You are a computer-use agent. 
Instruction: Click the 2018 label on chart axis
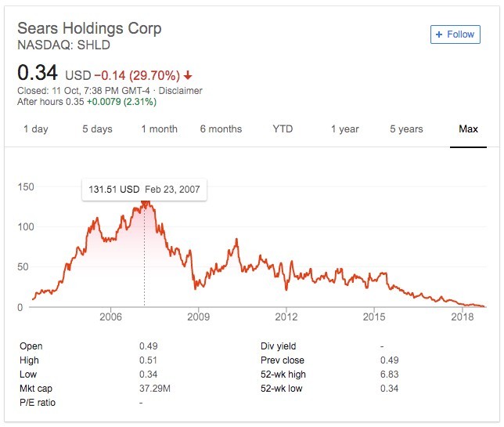(x=463, y=317)
